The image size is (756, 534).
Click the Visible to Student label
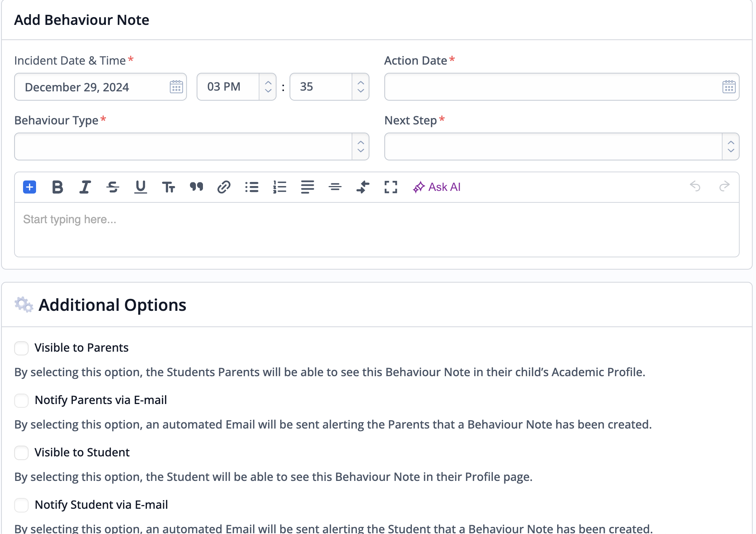(82, 453)
